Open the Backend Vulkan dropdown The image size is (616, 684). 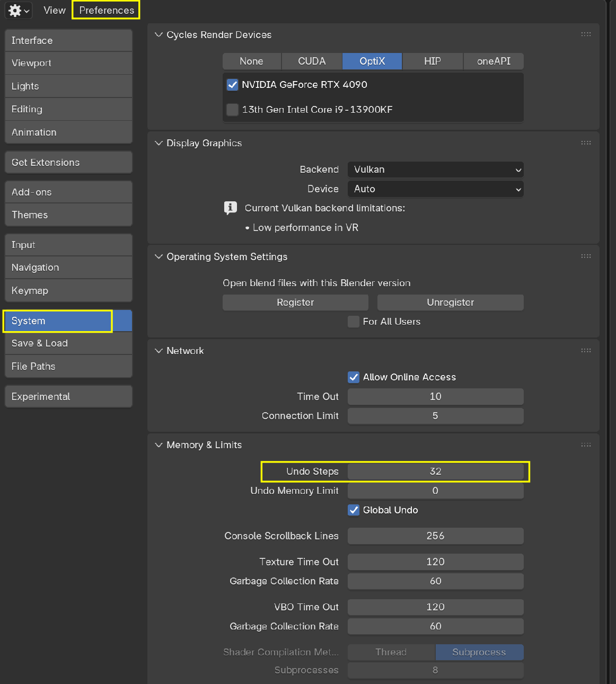coord(435,170)
